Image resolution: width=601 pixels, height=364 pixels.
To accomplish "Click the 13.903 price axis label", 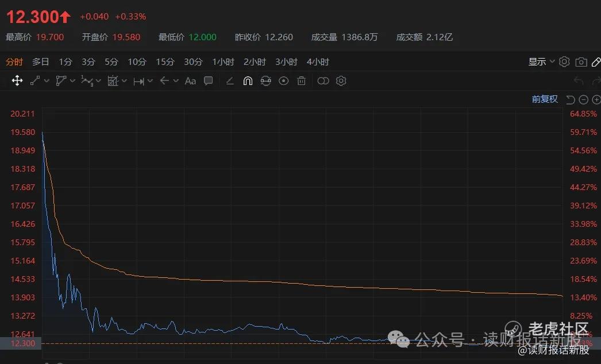I will tap(22, 297).
